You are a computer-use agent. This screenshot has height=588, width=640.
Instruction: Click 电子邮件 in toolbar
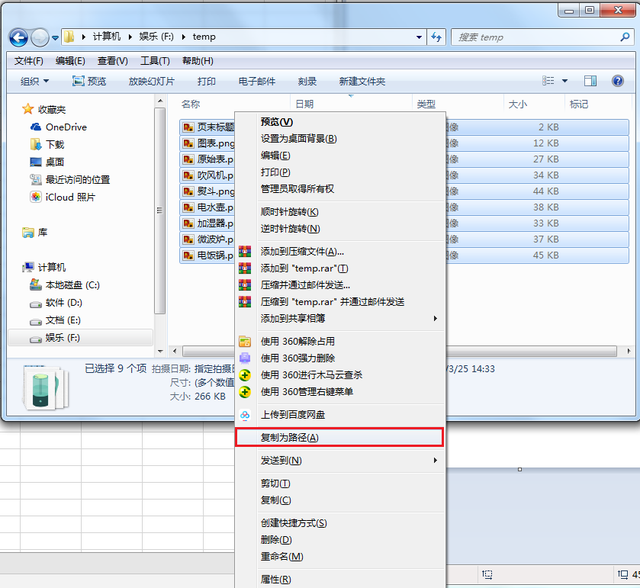coord(257,81)
